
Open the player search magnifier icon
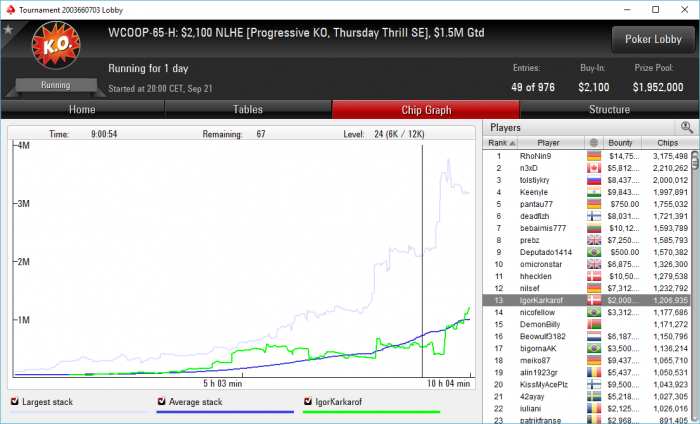pos(687,128)
